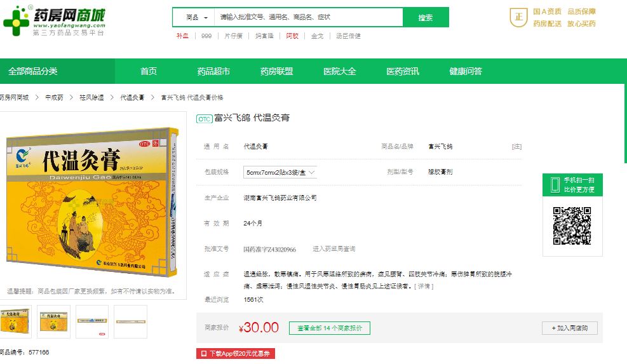Screen dimensions: 627x364
Task: Focus the search box for 批准文号 or drug name
Action: [x=308, y=17]
